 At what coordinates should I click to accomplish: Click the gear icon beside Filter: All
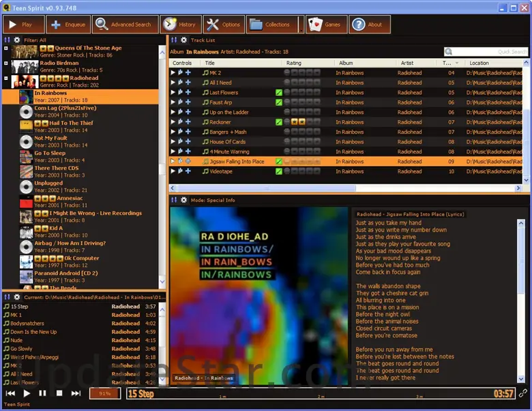[17, 40]
